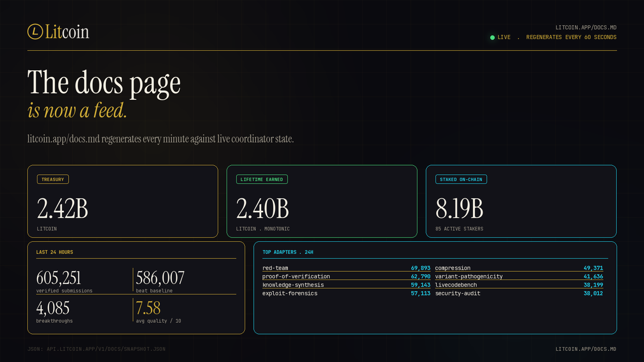Click the 586,007 beat baseline figure

160,278
